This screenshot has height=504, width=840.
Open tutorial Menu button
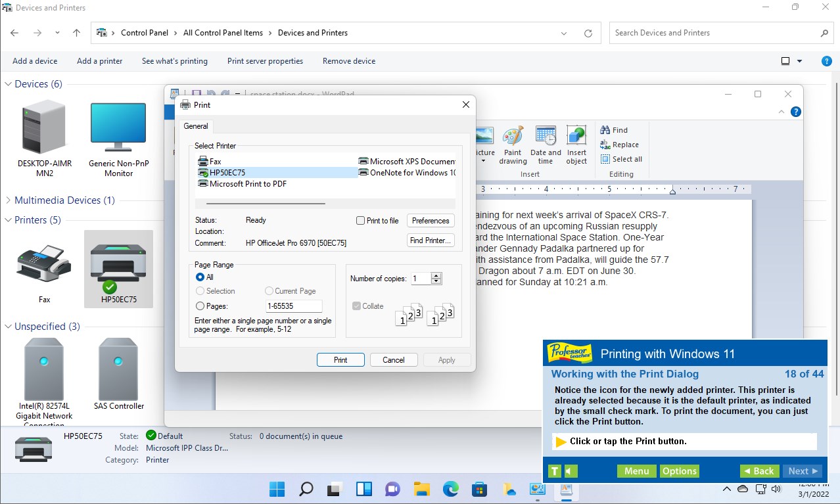coord(636,471)
